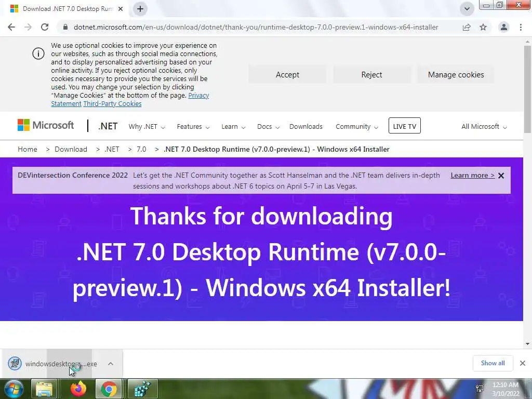This screenshot has height=399, width=532.
Task: Reload the current page
Action: tap(45, 27)
